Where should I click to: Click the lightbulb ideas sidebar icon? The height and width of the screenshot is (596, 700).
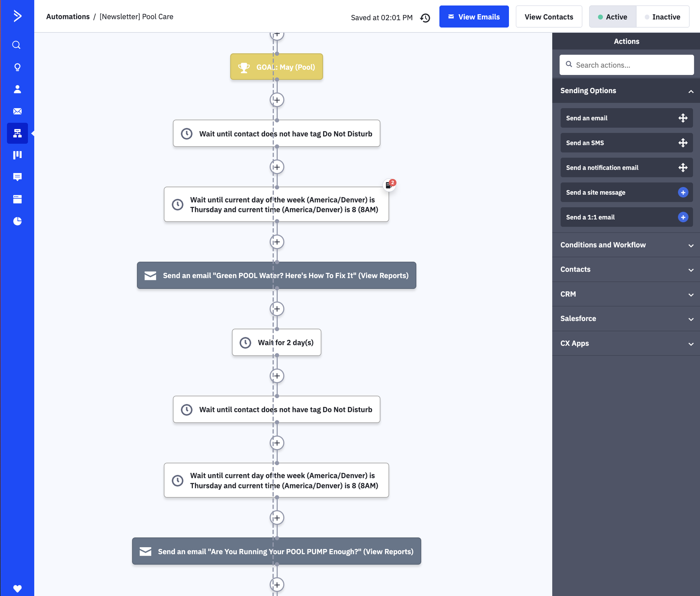(17, 67)
